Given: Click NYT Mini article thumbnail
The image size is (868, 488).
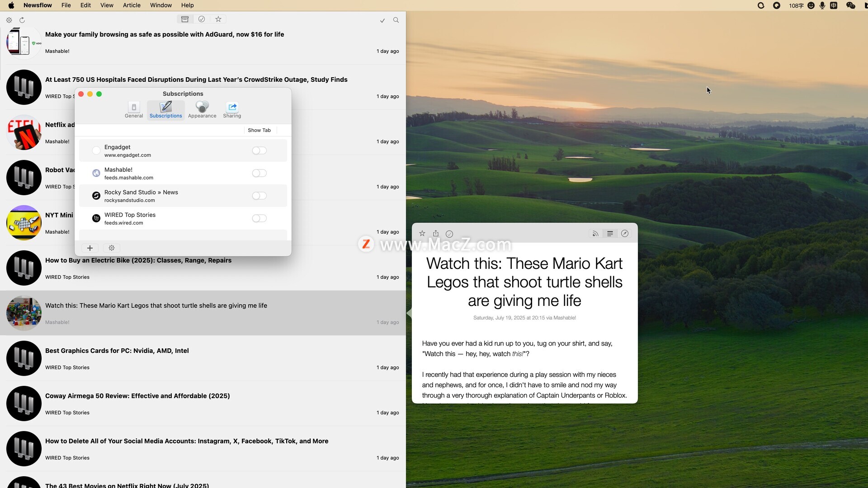Looking at the screenshot, I should [24, 223].
